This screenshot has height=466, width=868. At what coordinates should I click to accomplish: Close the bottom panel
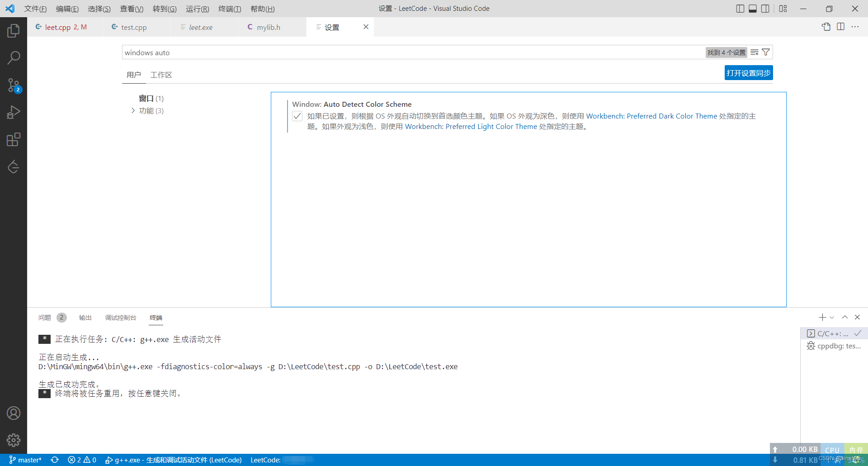point(857,318)
